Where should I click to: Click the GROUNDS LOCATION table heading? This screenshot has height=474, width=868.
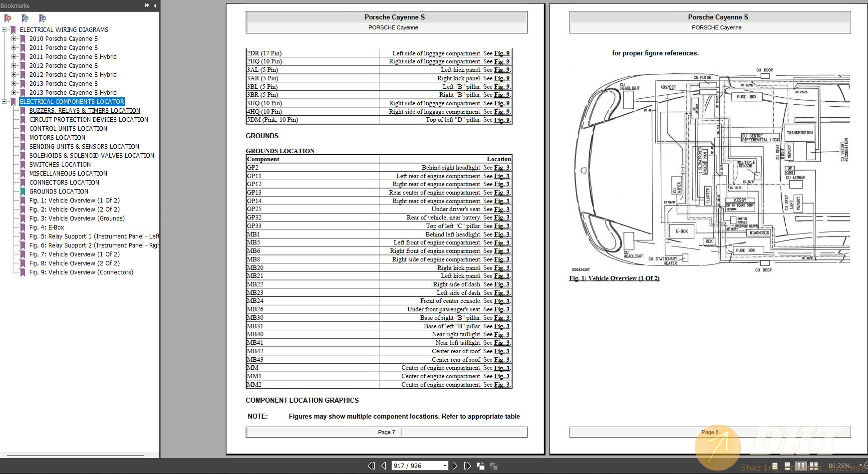(x=280, y=151)
